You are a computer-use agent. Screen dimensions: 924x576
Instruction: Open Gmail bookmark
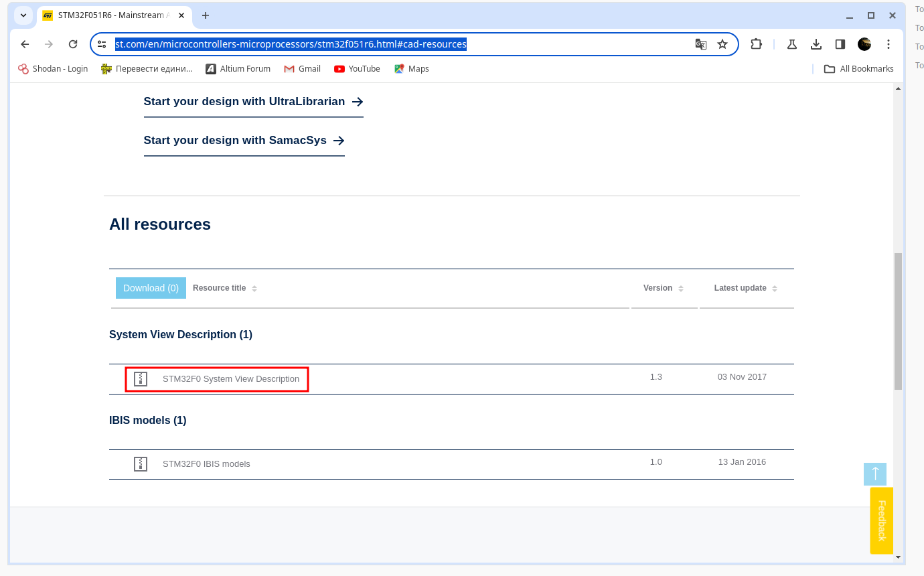coord(302,68)
